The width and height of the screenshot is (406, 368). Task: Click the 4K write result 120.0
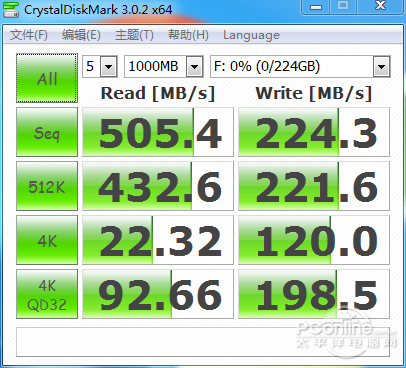pyautogui.click(x=314, y=240)
